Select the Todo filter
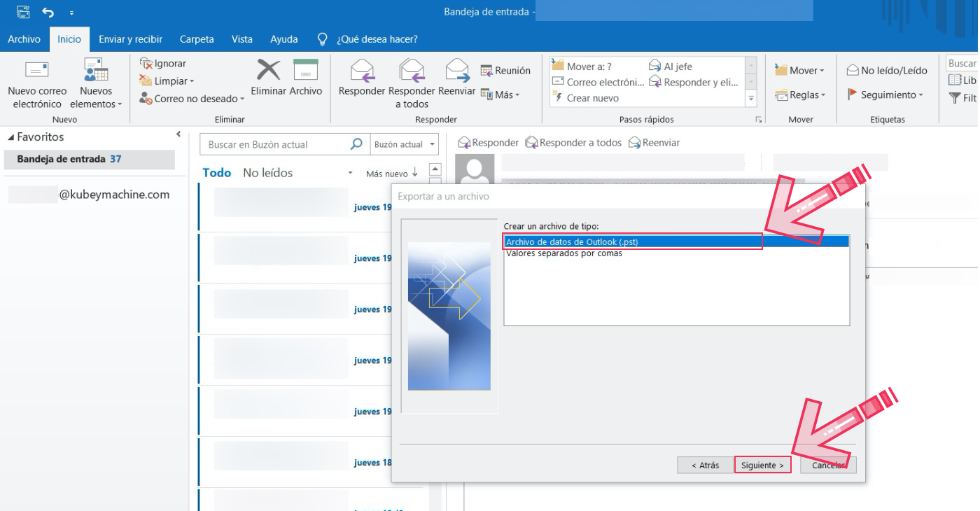The height and width of the screenshot is (511, 980). click(217, 173)
